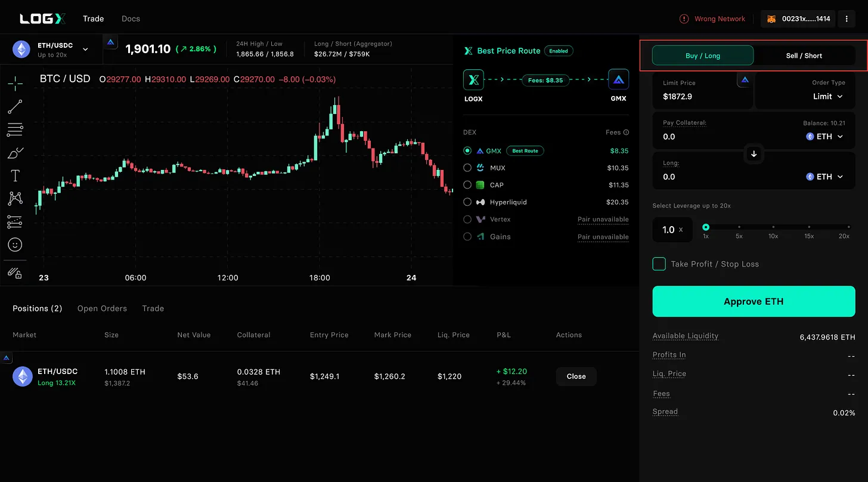Click the Ethereum icon in the positions row
This screenshot has width=868, height=482.
(23, 376)
